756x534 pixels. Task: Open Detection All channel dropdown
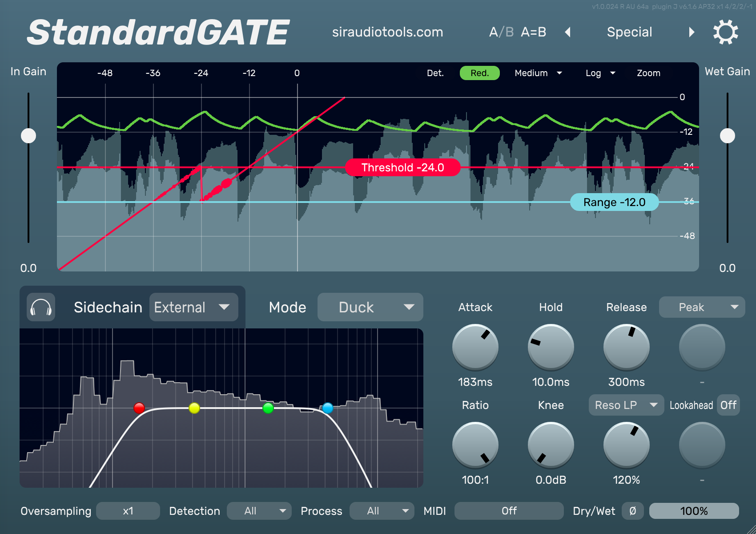259,511
